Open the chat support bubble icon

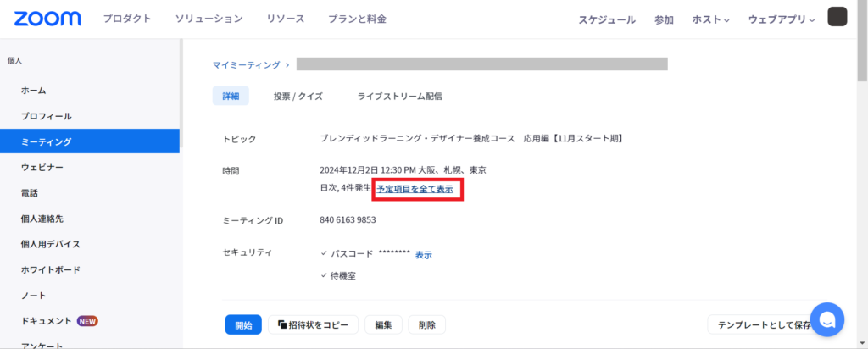click(x=826, y=319)
